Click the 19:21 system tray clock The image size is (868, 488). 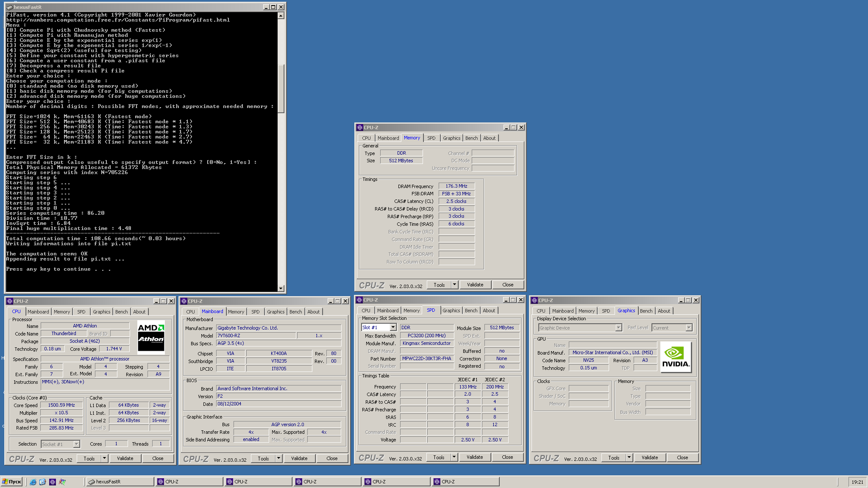857,482
